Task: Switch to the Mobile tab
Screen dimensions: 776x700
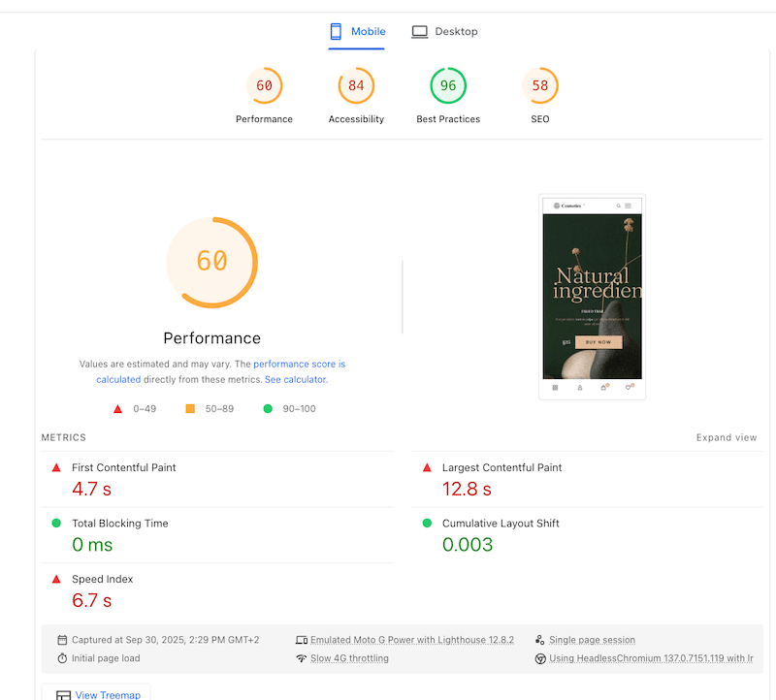Action: 357,32
